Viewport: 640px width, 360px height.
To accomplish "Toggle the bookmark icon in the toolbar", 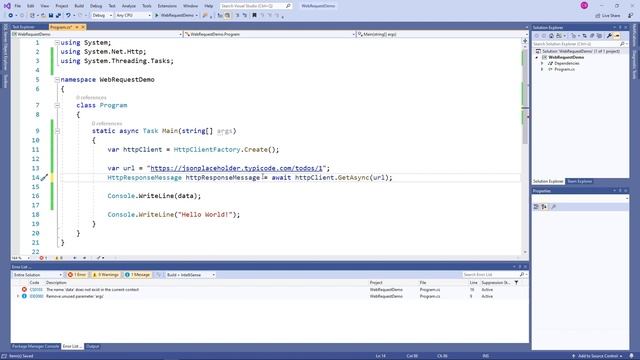I will tap(254, 16).
